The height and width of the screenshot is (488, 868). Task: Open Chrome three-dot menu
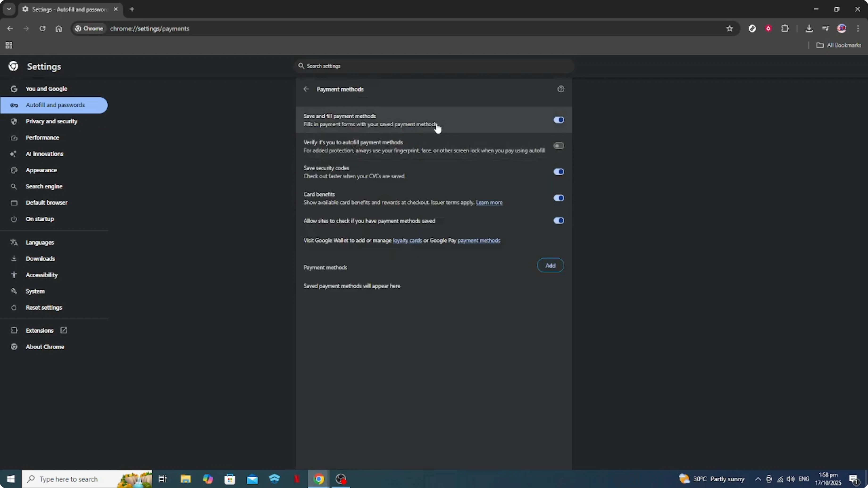[x=858, y=29]
